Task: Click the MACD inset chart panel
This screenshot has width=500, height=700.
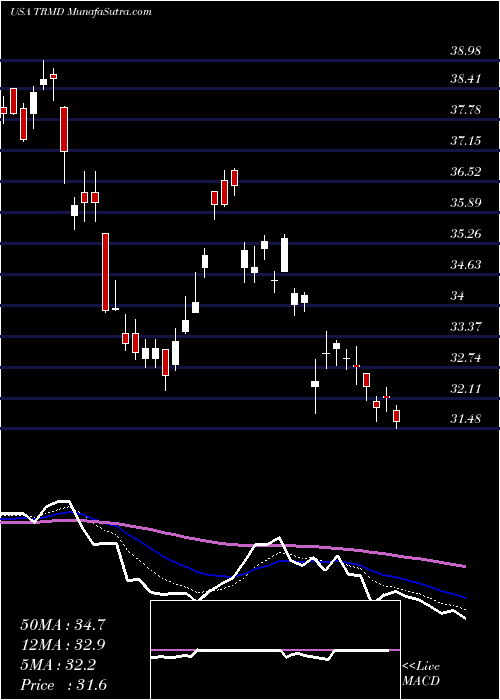Action: point(275,650)
